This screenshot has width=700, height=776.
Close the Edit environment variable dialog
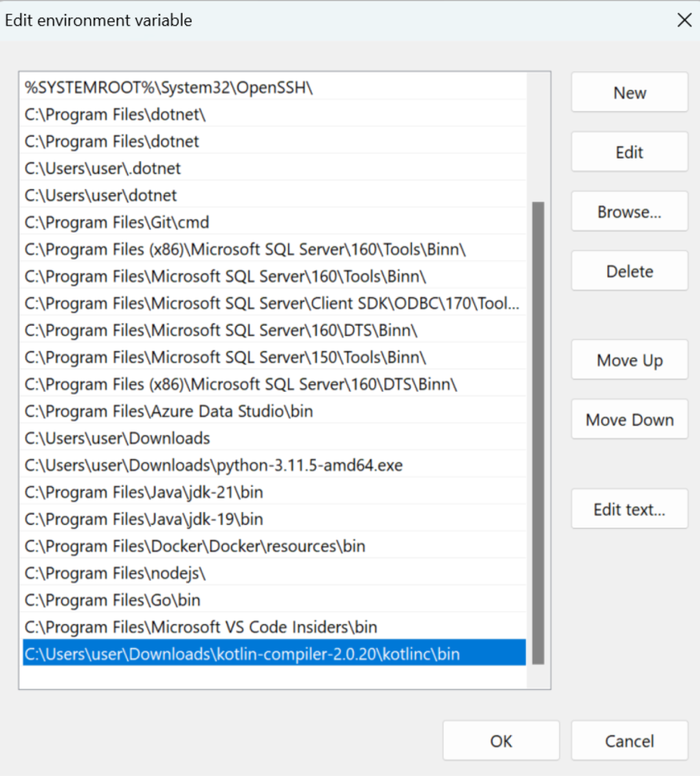tap(684, 20)
